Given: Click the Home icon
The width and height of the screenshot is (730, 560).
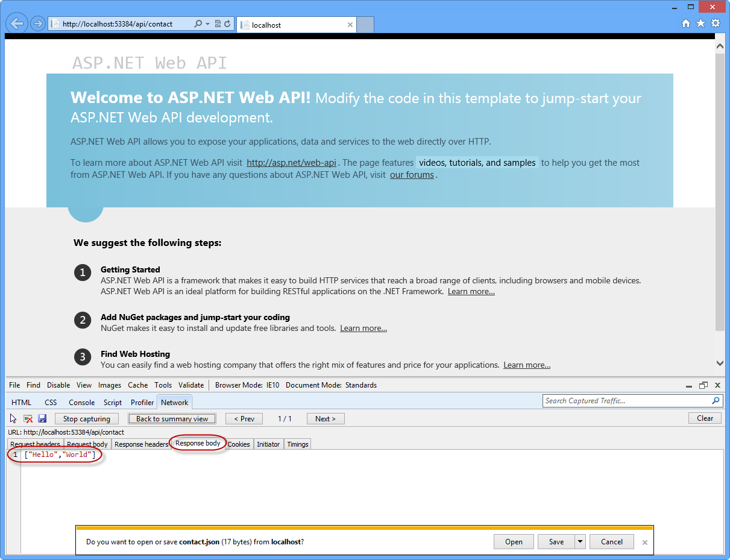Looking at the screenshot, I should 686,23.
